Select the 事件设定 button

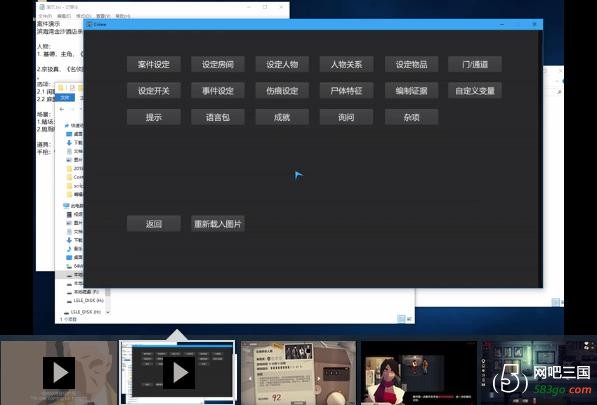pos(218,91)
